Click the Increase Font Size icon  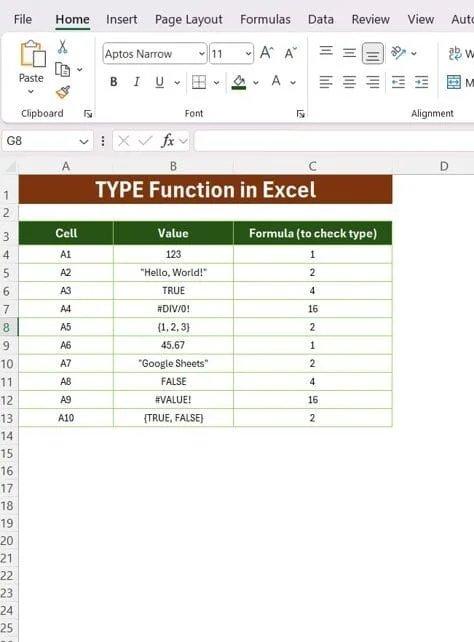(x=267, y=53)
